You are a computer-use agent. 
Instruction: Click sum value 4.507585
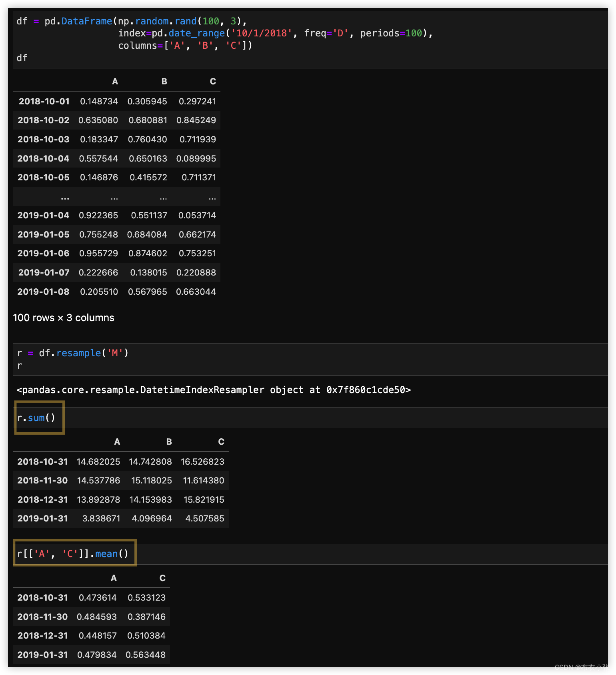[x=205, y=519]
